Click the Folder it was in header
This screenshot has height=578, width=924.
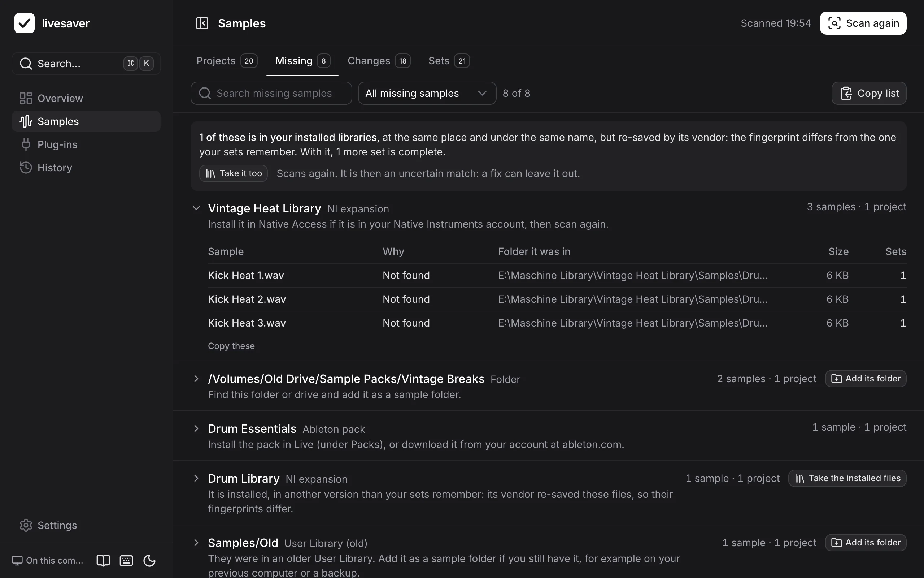tap(534, 251)
